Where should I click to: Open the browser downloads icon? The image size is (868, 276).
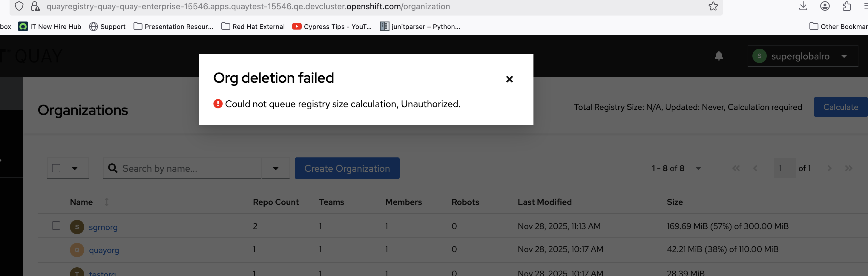coord(803,6)
